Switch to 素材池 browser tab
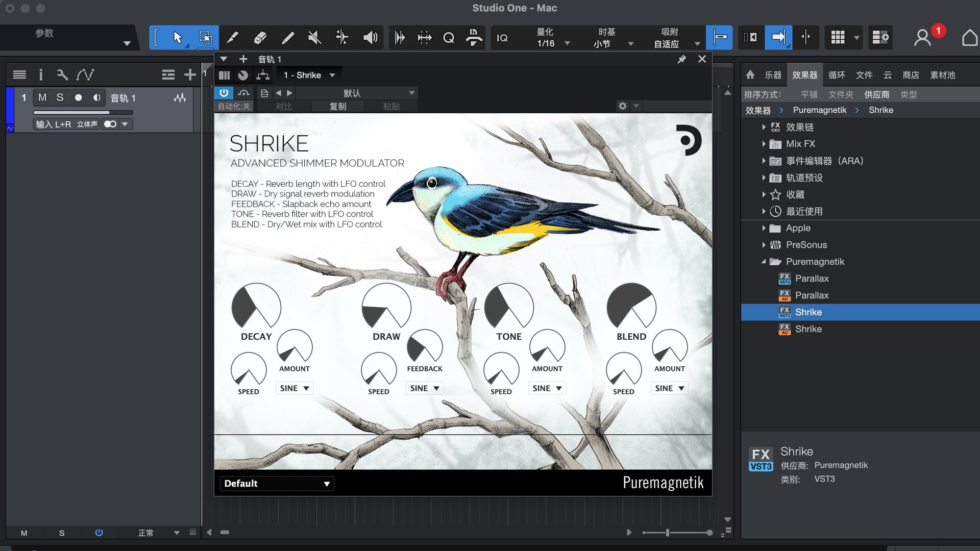This screenshot has height=551, width=980. (942, 75)
